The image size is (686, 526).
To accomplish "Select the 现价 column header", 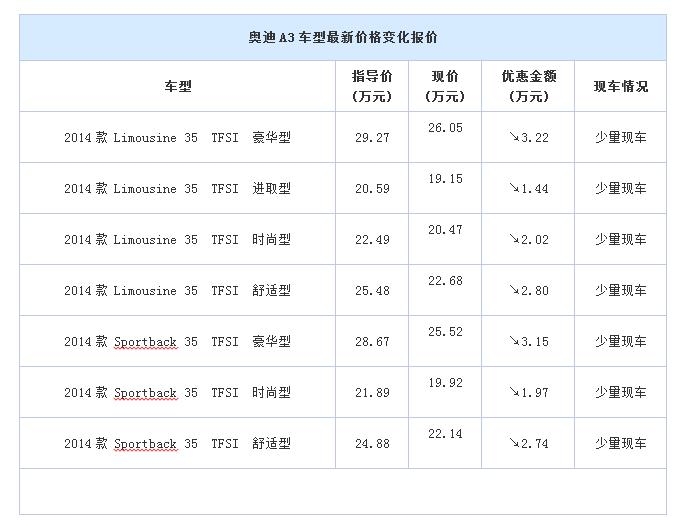I will [x=445, y=86].
